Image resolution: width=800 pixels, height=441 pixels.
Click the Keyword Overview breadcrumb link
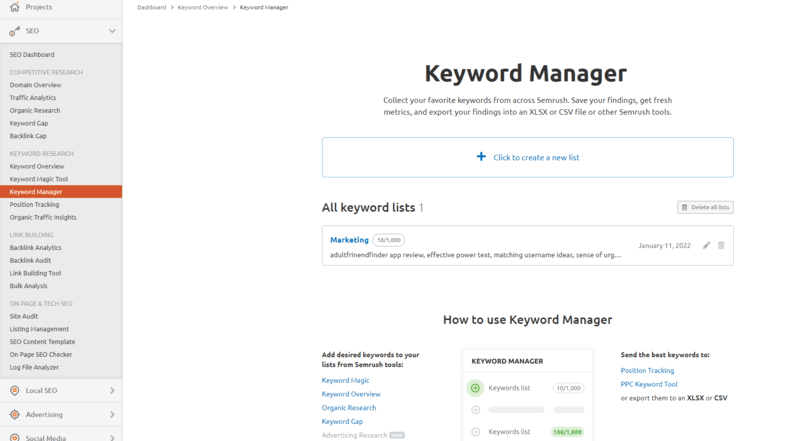tap(203, 7)
